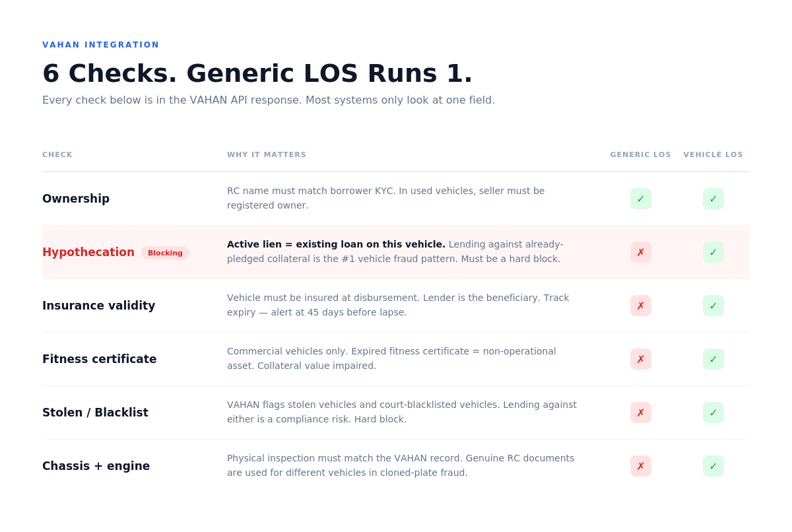This screenshot has height=532, width=792.
Task: Click the Generic LOS cross for Stolen / Blacklist
Action: coord(641,413)
